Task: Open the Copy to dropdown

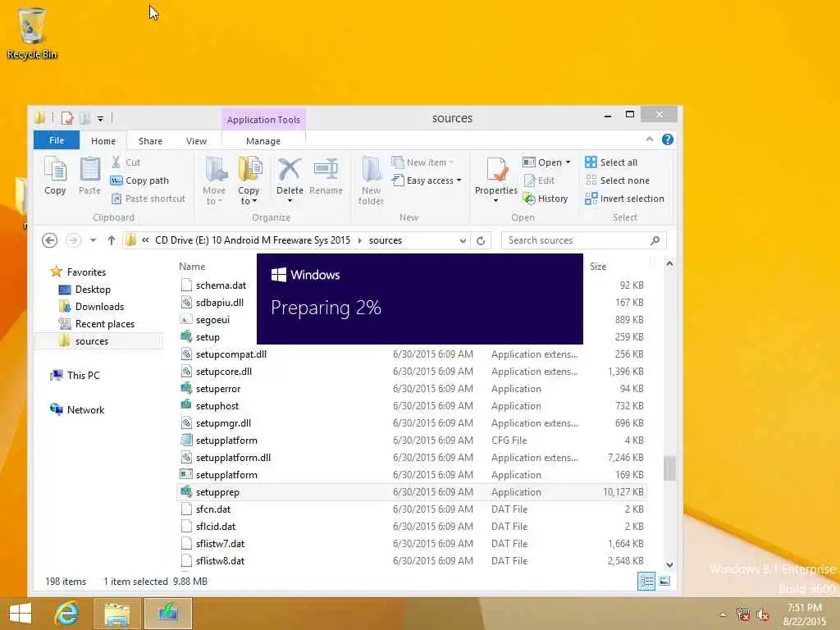Action: [x=249, y=181]
